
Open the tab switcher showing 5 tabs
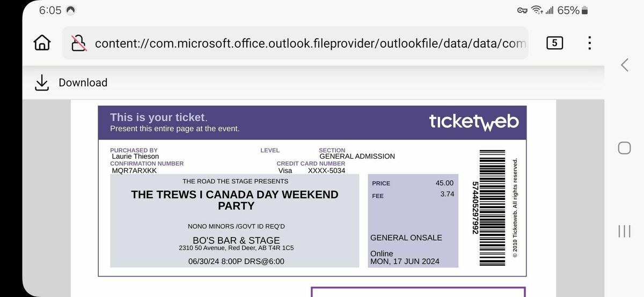554,43
